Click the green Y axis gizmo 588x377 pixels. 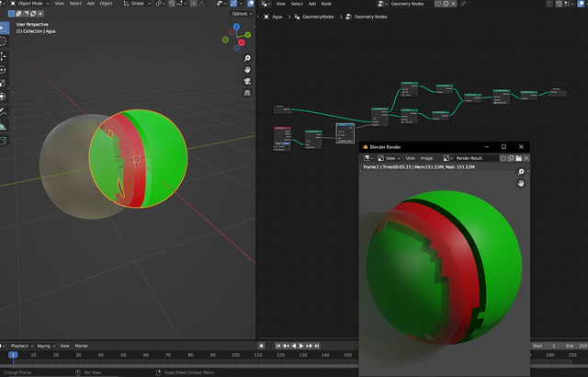[x=248, y=35]
